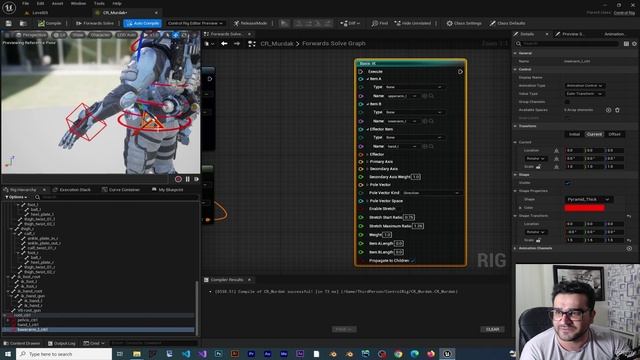The height and width of the screenshot is (360, 640).
Task: Select the Offset transform mode
Action: 614,134
